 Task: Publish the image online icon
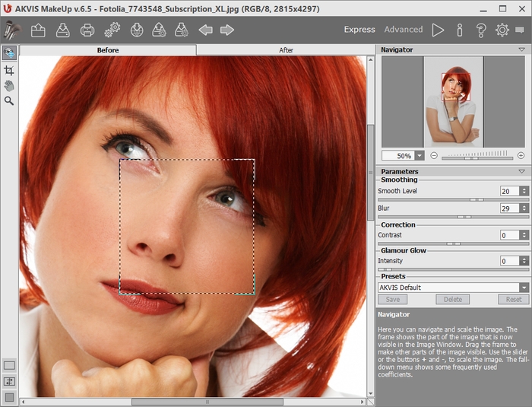137,30
